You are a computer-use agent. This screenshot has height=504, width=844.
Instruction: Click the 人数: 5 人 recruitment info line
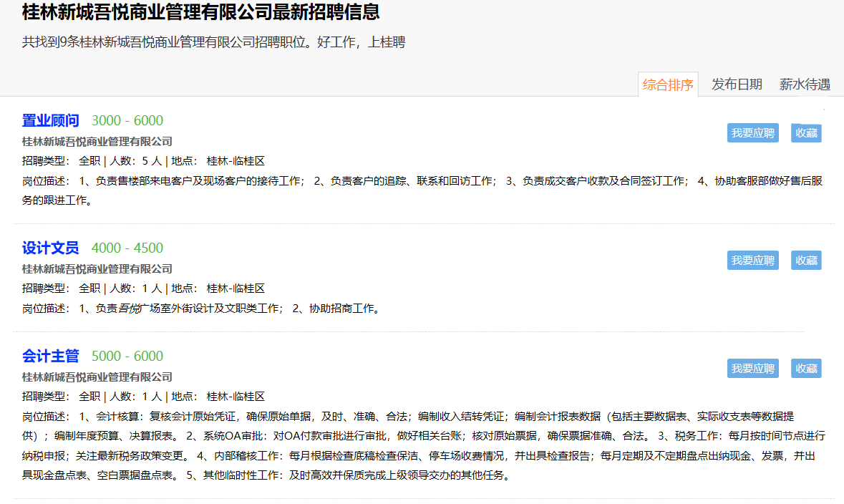click(143, 161)
